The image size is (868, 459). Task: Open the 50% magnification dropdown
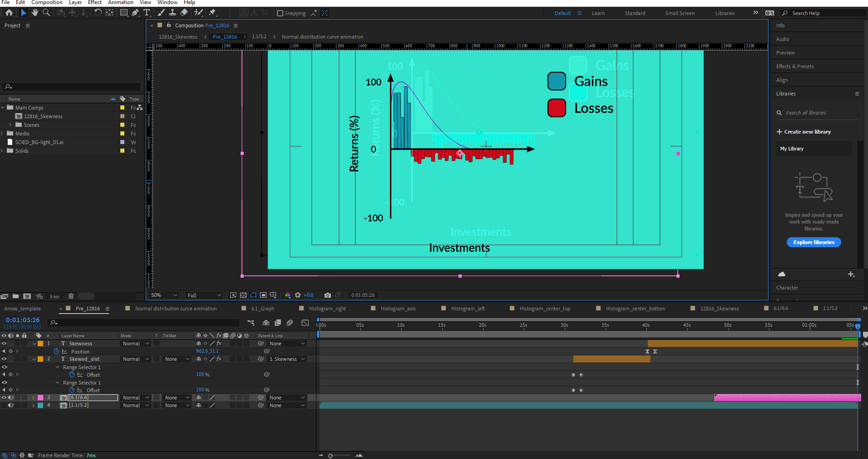(x=163, y=295)
